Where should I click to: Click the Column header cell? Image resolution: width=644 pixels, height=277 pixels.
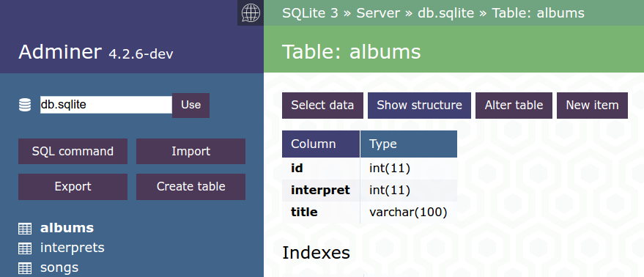pos(321,144)
